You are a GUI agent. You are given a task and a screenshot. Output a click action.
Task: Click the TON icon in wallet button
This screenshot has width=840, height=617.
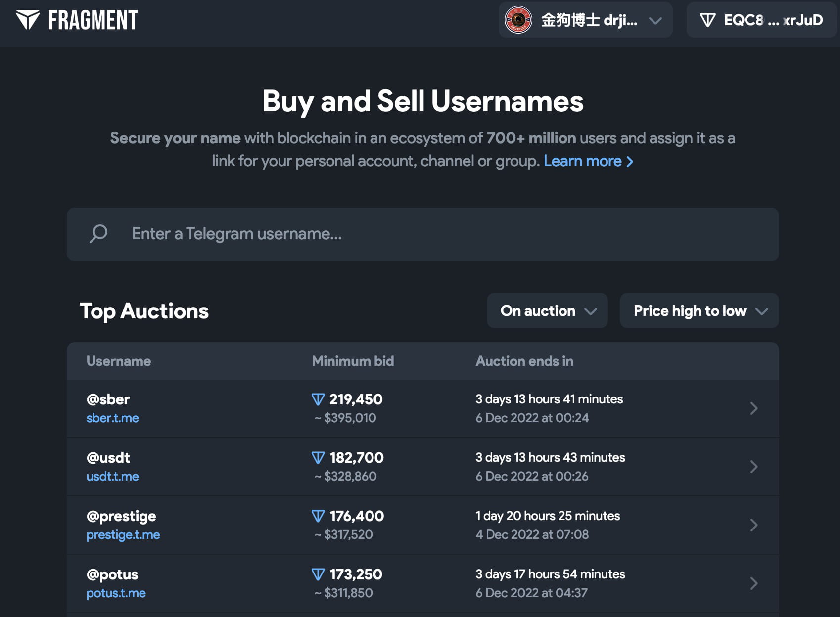pos(707,20)
